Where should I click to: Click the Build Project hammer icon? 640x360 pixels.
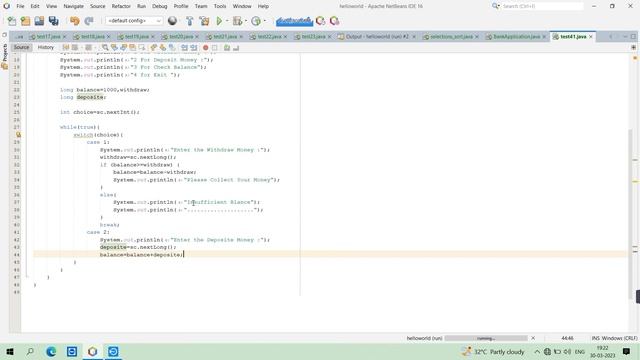[x=190, y=21]
